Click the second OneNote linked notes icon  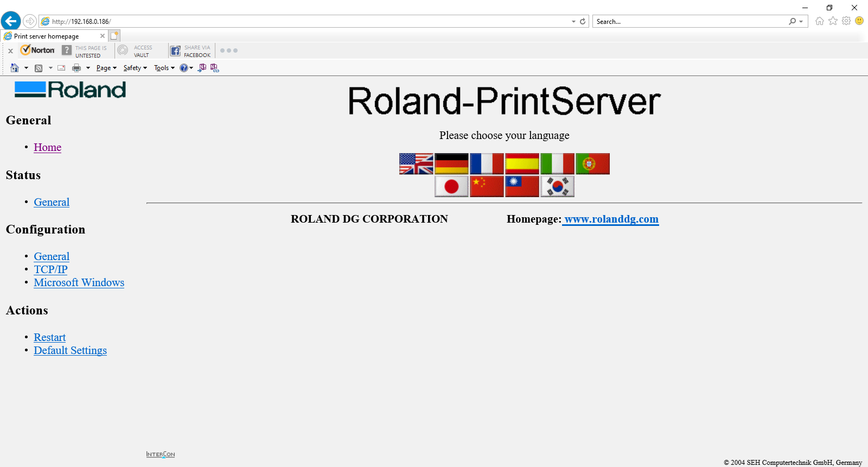[x=214, y=68]
